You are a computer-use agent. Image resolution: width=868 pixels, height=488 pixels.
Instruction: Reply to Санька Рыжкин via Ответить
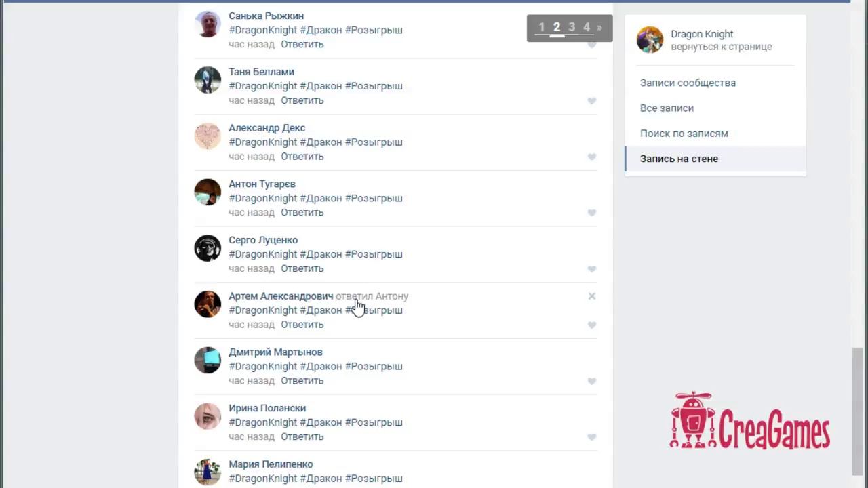tap(302, 44)
